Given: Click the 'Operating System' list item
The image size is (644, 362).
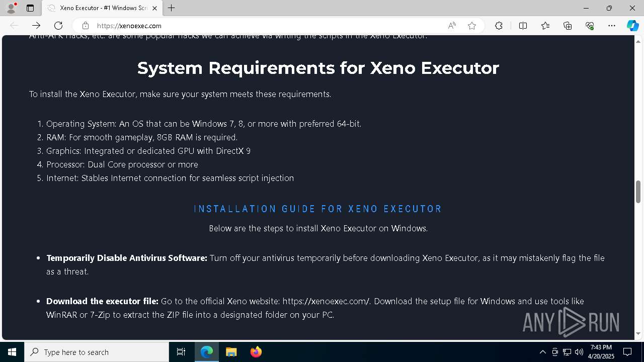Looking at the screenshot, I should (x=204, y=124).
